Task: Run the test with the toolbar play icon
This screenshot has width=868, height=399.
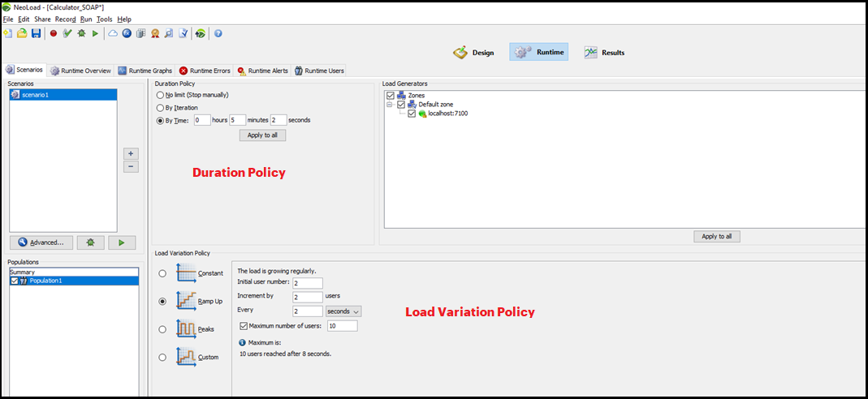Action: pyautogui.click(x=95, y=34)
